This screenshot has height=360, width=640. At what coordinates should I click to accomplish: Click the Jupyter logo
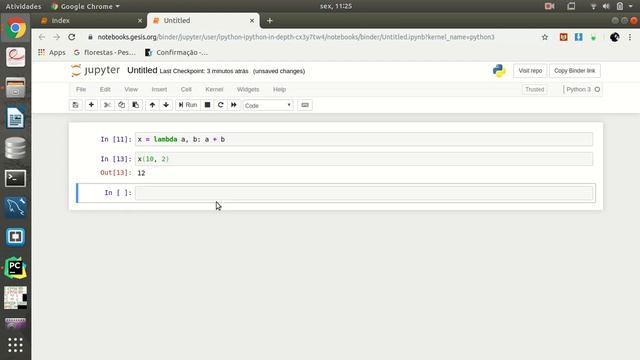point(96,70)
